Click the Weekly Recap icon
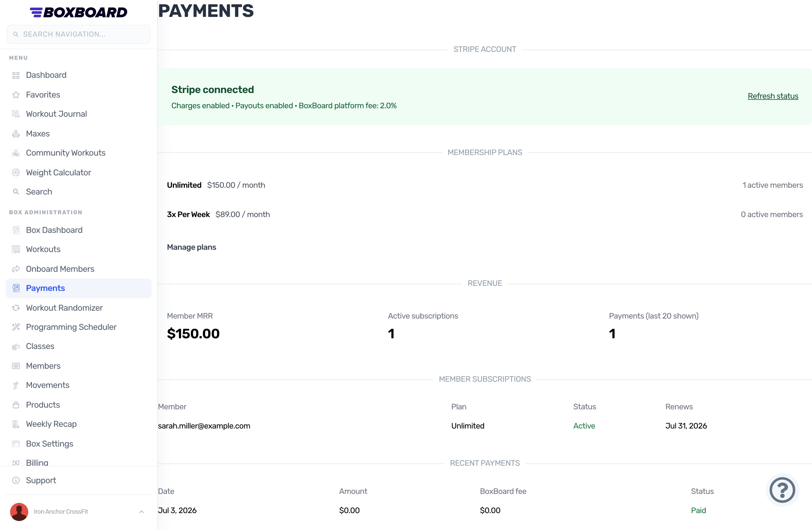Viewport: 812px width, 530px height. tap(16, 424)
